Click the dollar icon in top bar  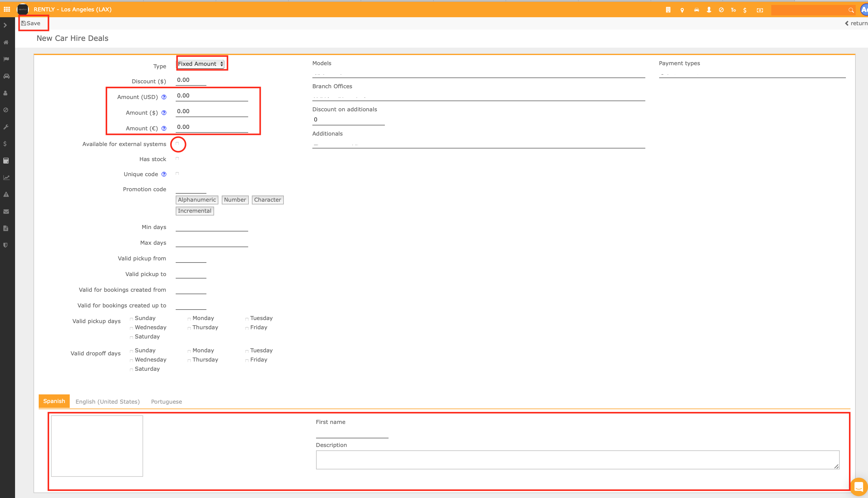[745, 10]
